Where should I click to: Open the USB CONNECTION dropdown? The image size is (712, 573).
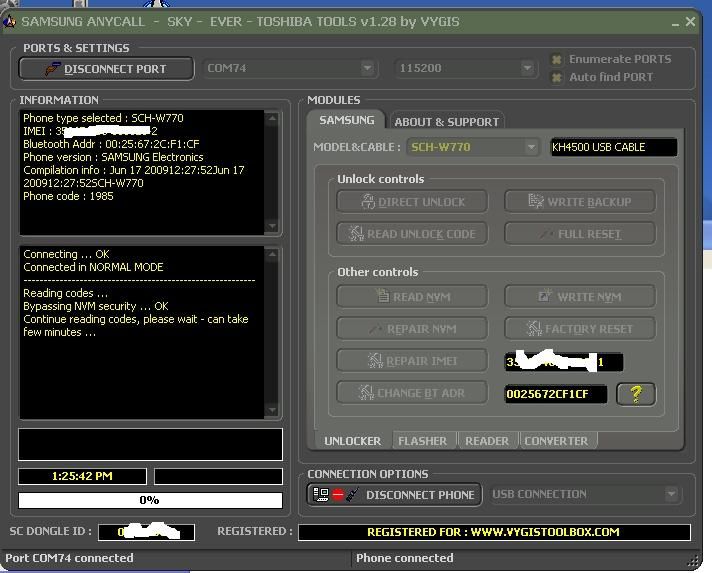coord(585,494)
